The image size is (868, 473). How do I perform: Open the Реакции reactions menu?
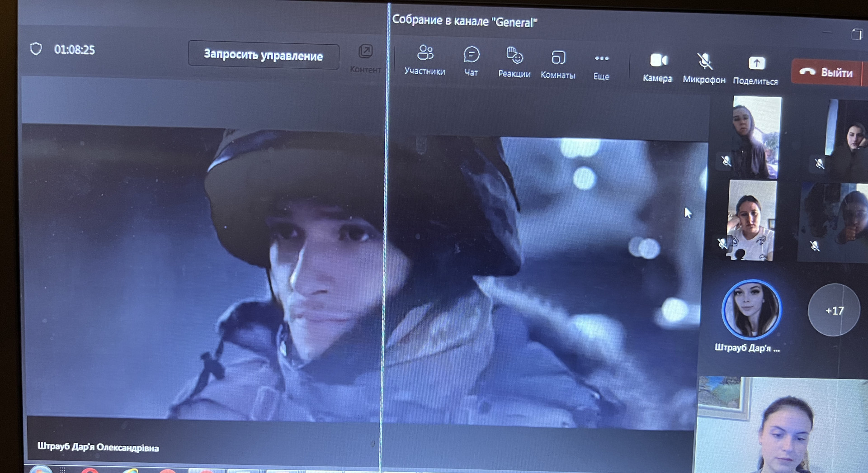(x=514, y=62)
